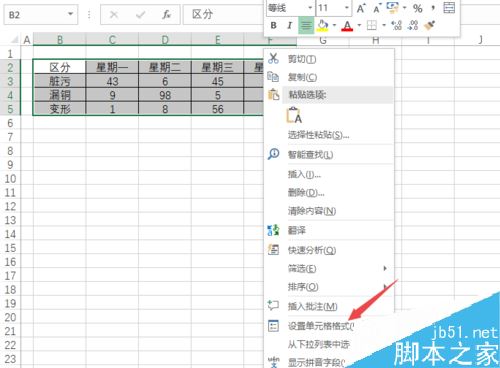
Task: Open font size dropdown showing 11
Action: (347, 8)
